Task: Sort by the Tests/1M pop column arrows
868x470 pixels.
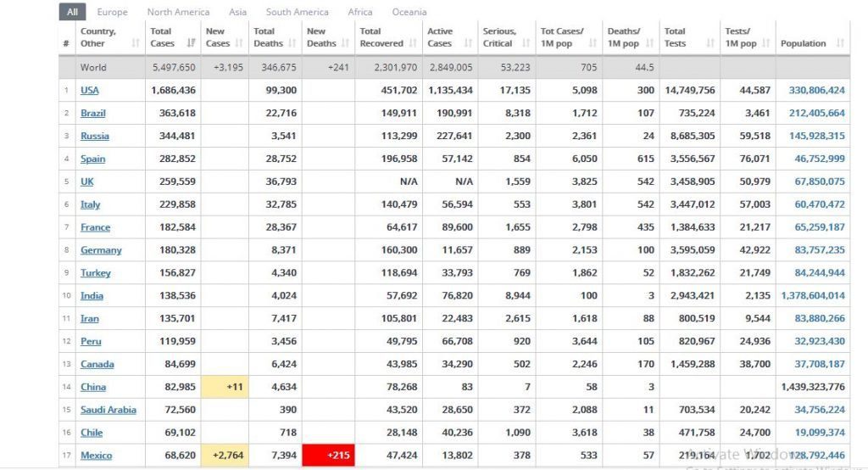Action: [766, 43]
